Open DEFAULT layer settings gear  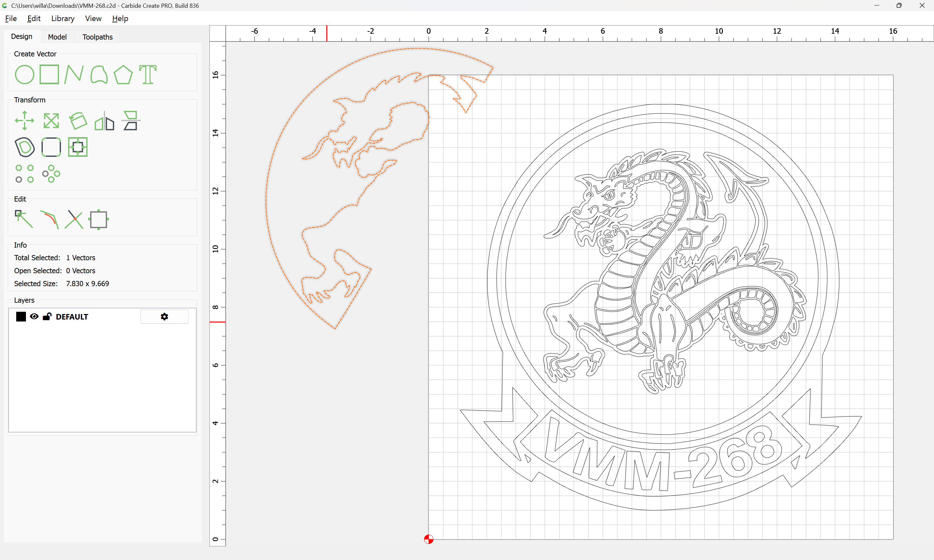coord(164,317)
